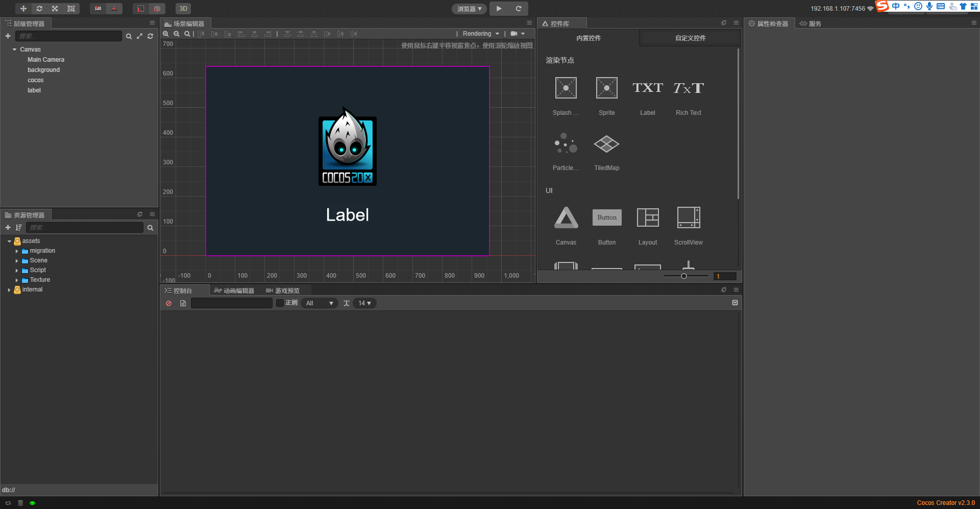Viewport: 980px width, 509px height.
Task: Pick the Layout UI control
Action: point(647,226)
